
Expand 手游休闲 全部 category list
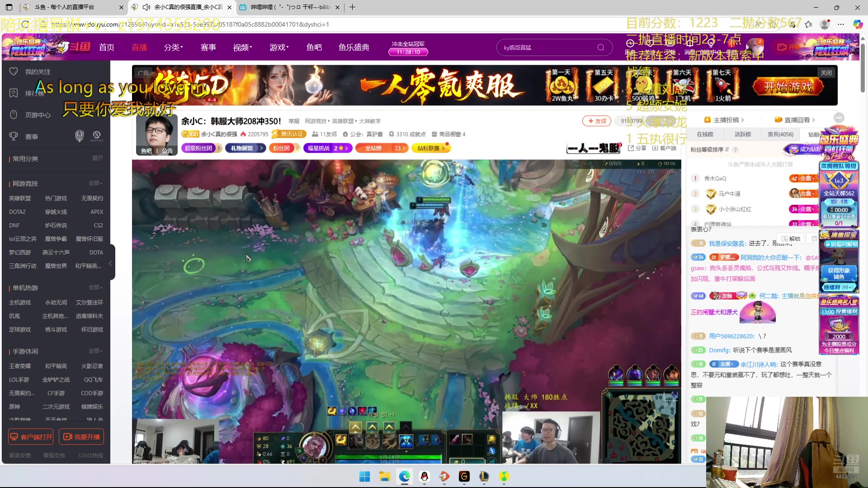click(x=95, y=351)
